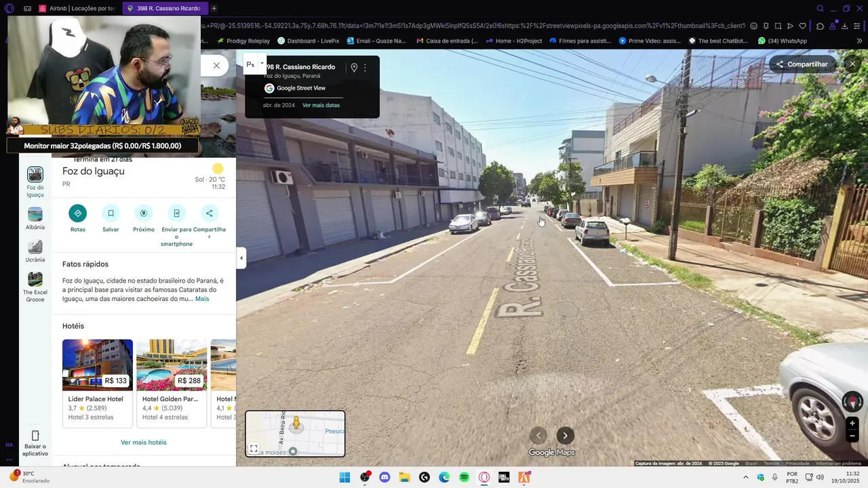Click the R$ 133 hotel price tag
The width and height of the screenshot is (868, 488).
click(115, 380)
